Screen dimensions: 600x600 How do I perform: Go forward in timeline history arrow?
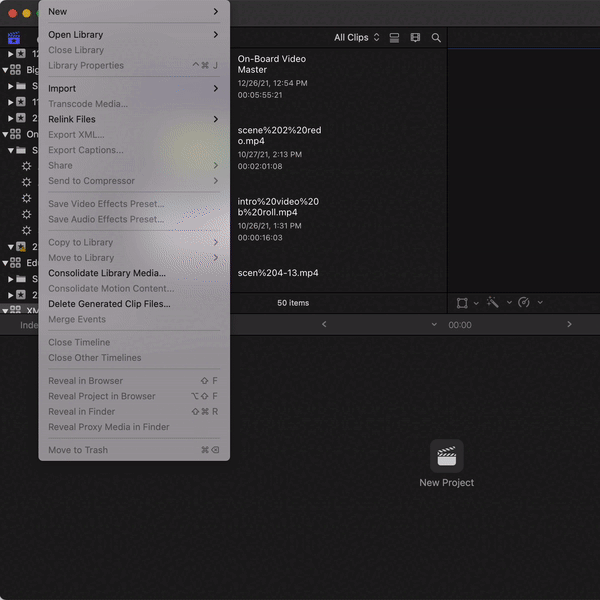click(569, 324)
